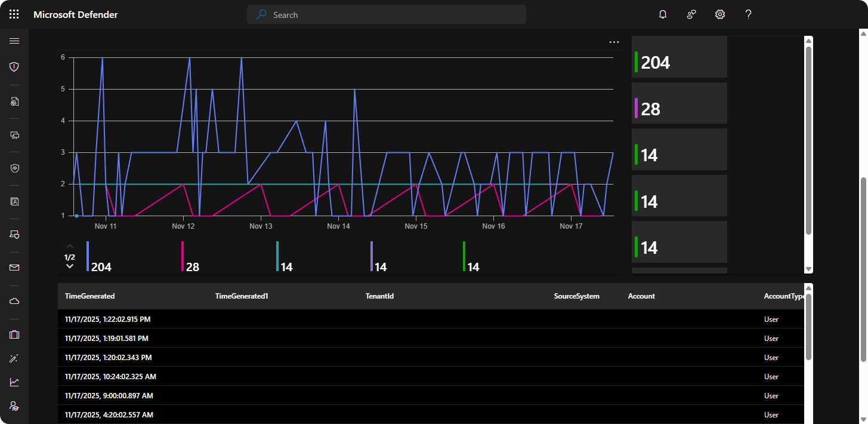868x424 pixels.
Task: Click the briefcase icon in sidebar
Action: [14, 334]
